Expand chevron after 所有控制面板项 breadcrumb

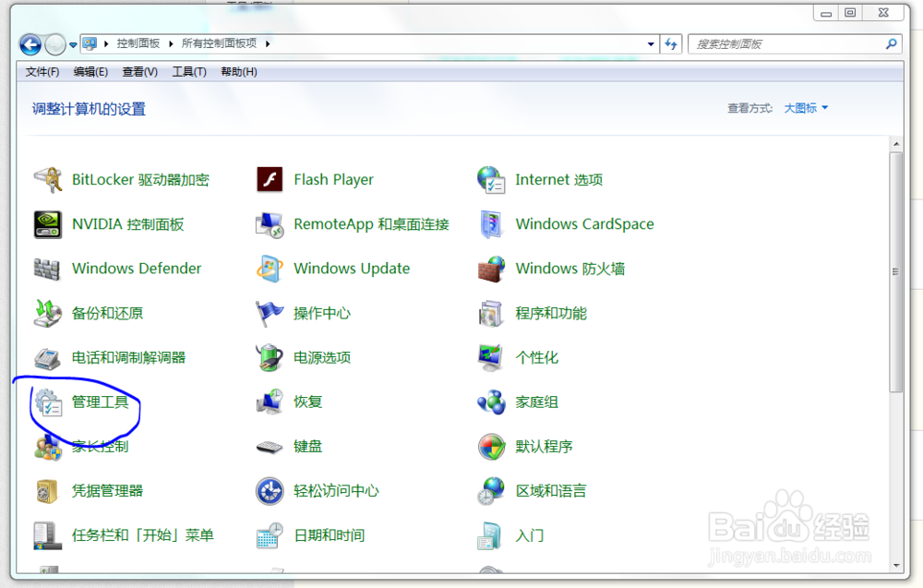pos(268,43)
